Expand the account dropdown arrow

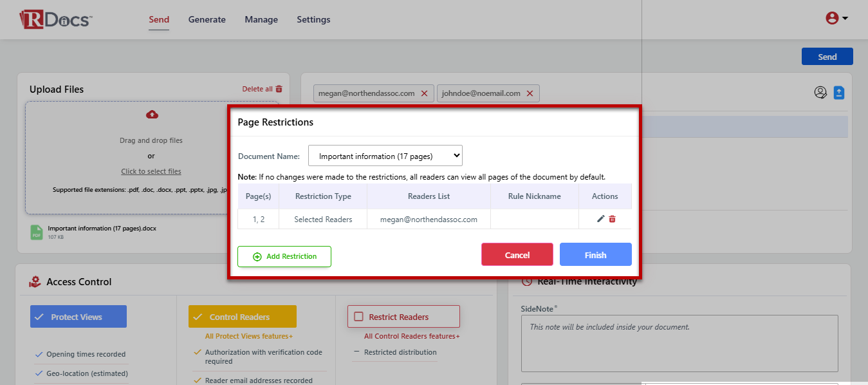pos(845,18)
